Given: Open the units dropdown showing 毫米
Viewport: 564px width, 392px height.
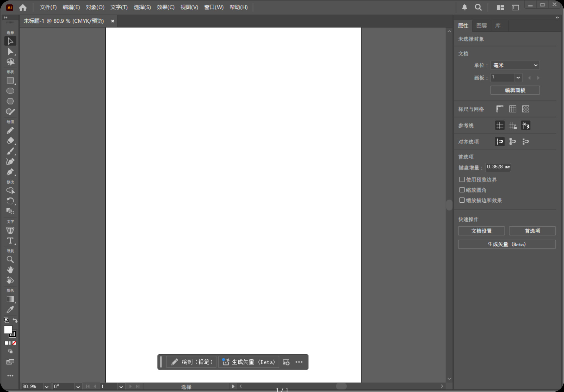Looking at the screenshot, I should 515,65.
